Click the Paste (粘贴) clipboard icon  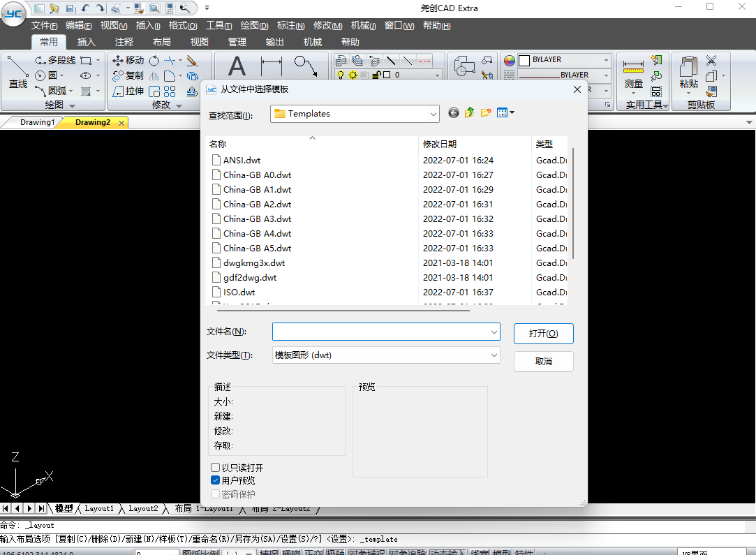[x=688, y=73]
